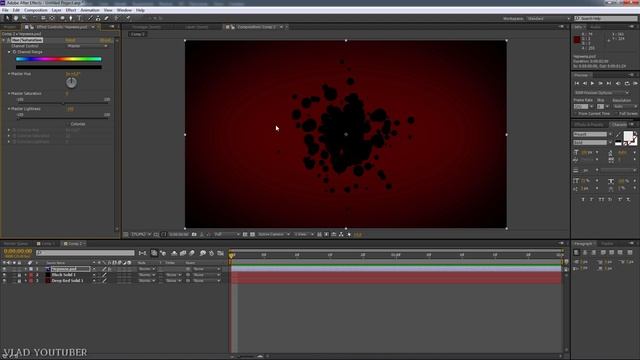Open the Composition menu
Image resolution: width=640 pixels, height=360 pixels.
36,10
